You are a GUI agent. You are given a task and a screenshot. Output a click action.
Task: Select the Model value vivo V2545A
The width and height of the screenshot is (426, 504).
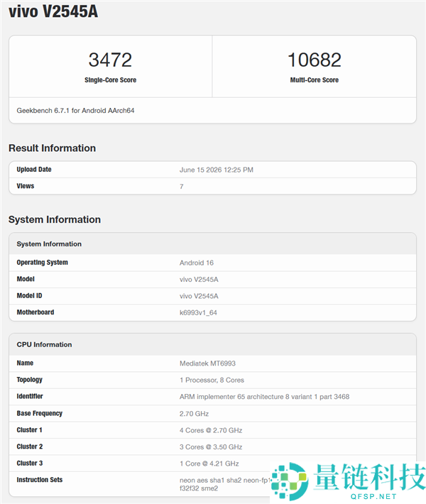(x=199, y=279)
